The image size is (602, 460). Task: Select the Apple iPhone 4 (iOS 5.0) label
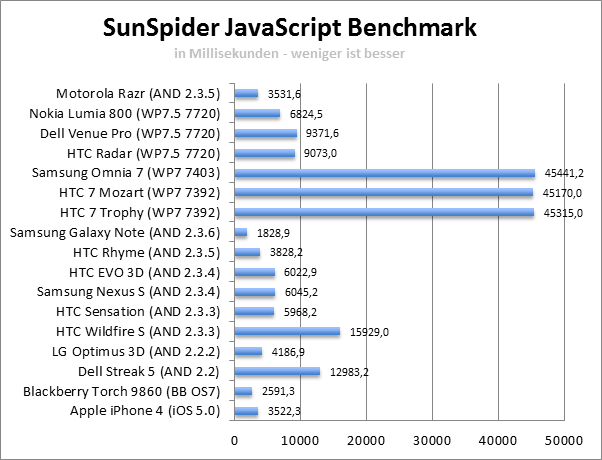(x=145, y=411)
